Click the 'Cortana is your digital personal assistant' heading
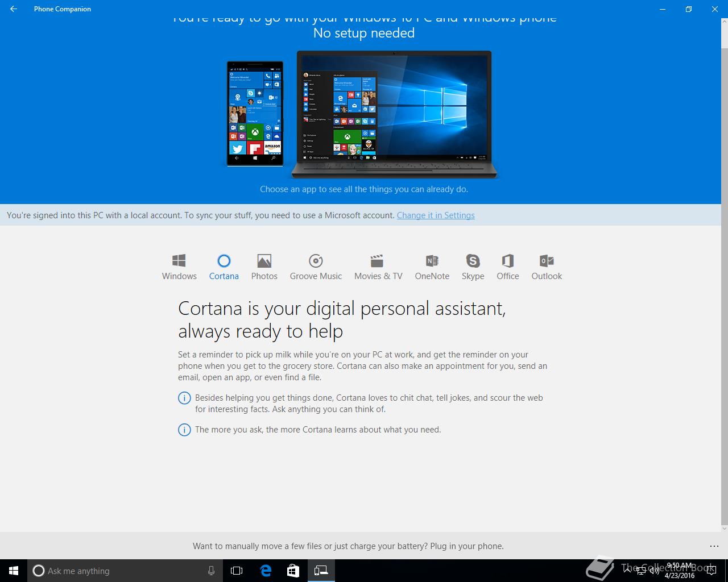 [x=342, y=319]
